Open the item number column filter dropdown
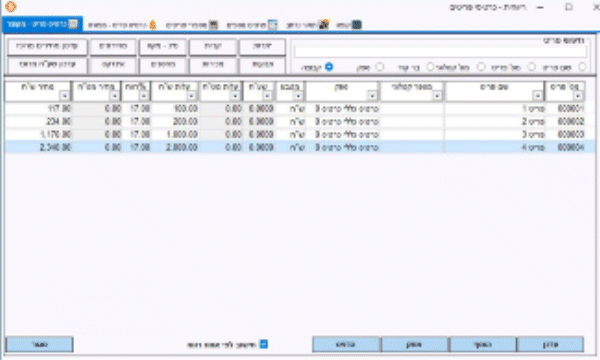The width and height of the screenshot is (600, 360). coord(578,96)
